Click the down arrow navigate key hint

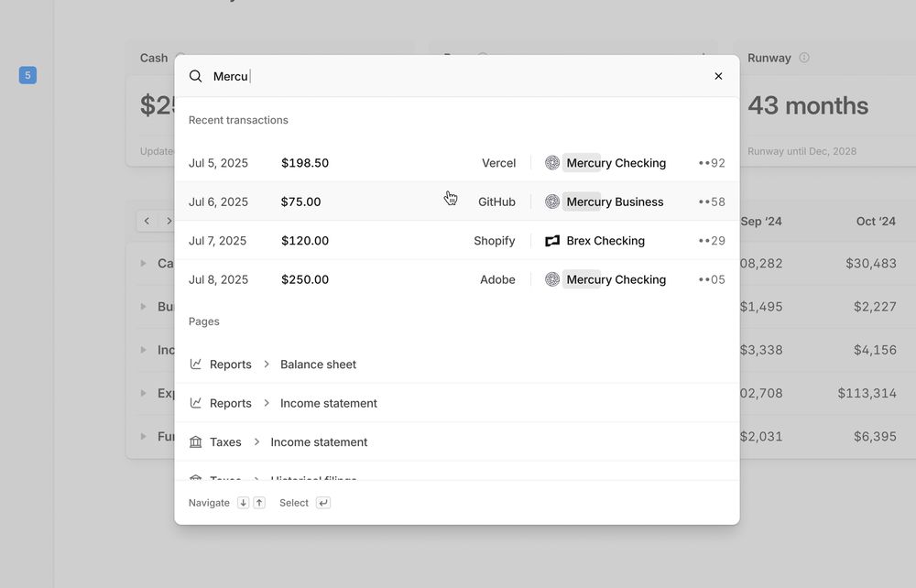(243, 503)
